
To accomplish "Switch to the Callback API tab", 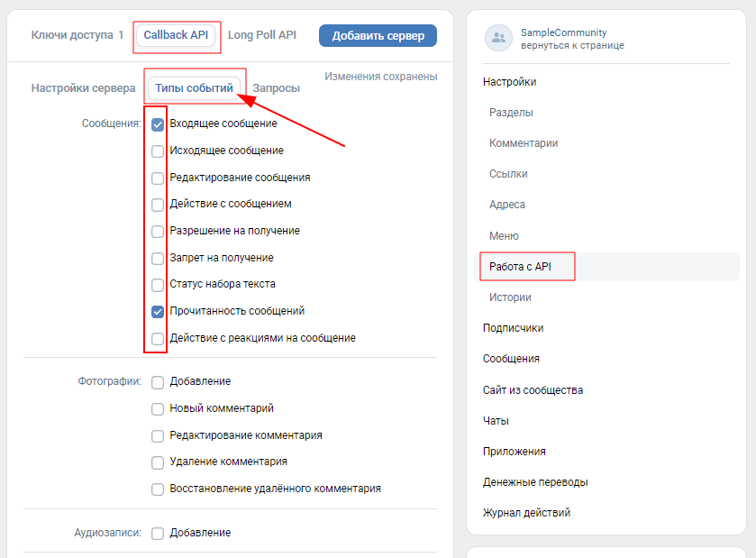I will coord(176,35).
